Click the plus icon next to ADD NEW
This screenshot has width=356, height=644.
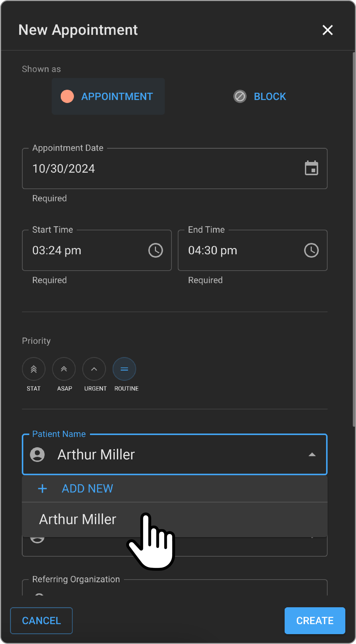coord(42,489)
